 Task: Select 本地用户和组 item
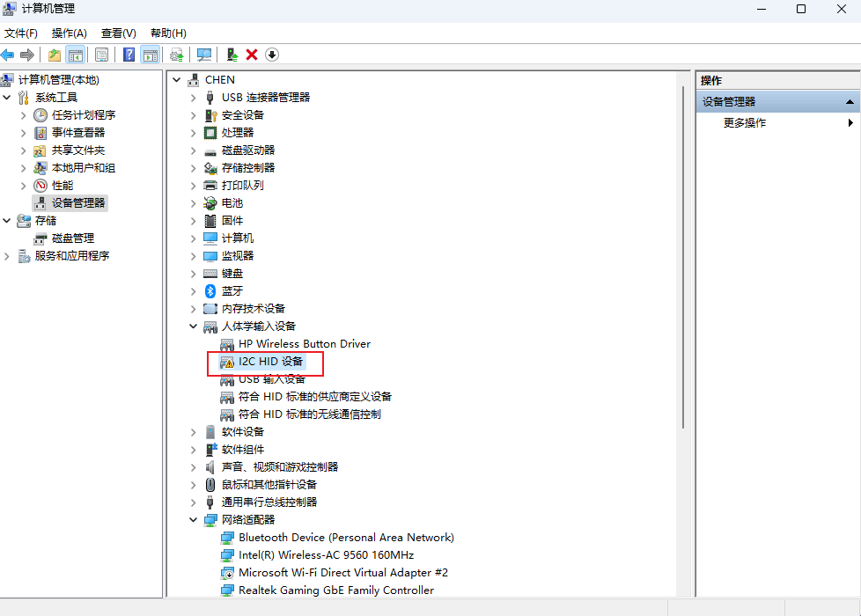[84, 168]
